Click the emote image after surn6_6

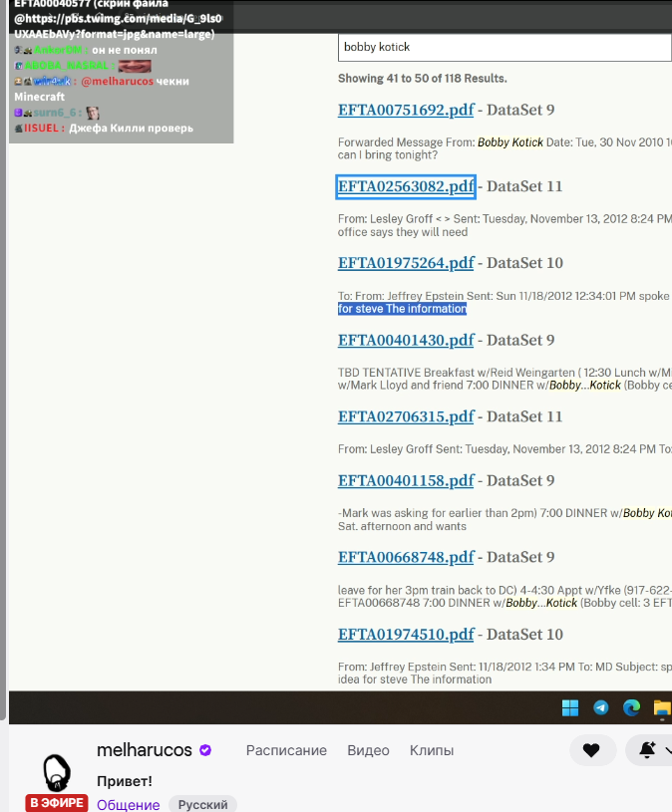click(x=93, y=113)
